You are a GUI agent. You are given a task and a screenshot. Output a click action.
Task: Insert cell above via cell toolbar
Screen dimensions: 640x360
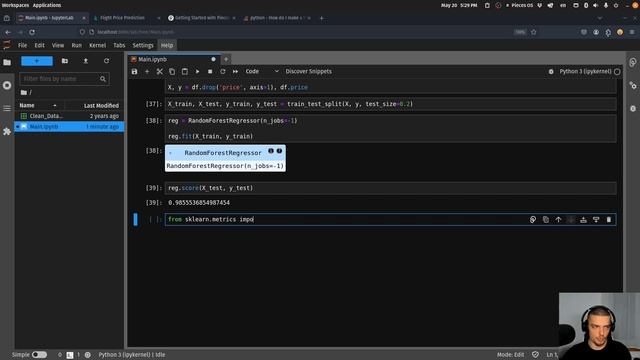pyautogui.click(x=584, y=220)
